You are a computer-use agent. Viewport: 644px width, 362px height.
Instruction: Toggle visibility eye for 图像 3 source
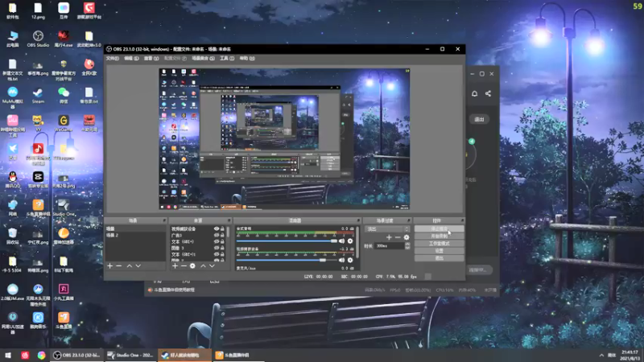pyautogui.click(x=217, y=248)
